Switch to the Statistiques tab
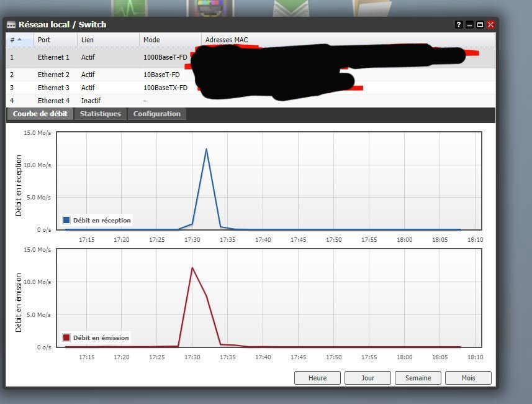This screenshot has height=404, width=532. tap(101, 114)
